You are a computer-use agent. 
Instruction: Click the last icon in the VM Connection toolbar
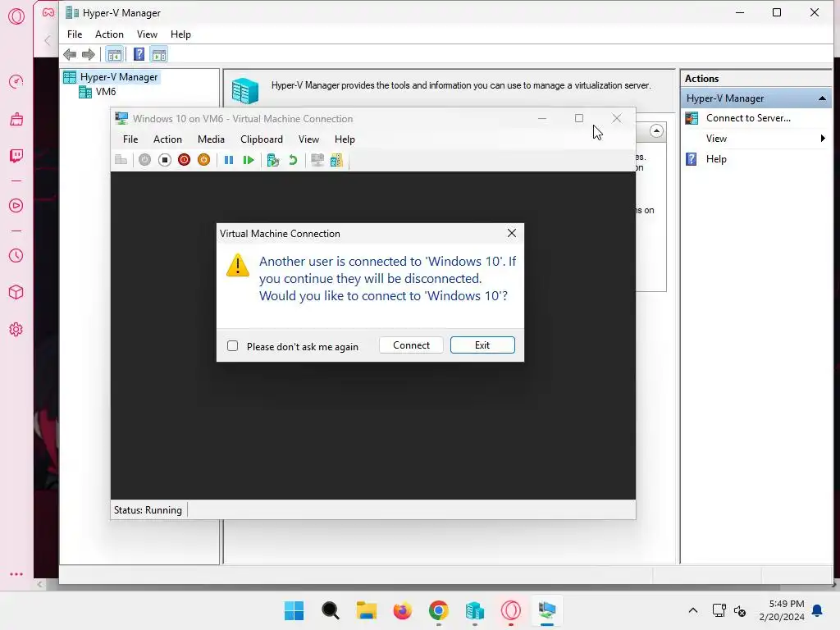click(336, 160)
